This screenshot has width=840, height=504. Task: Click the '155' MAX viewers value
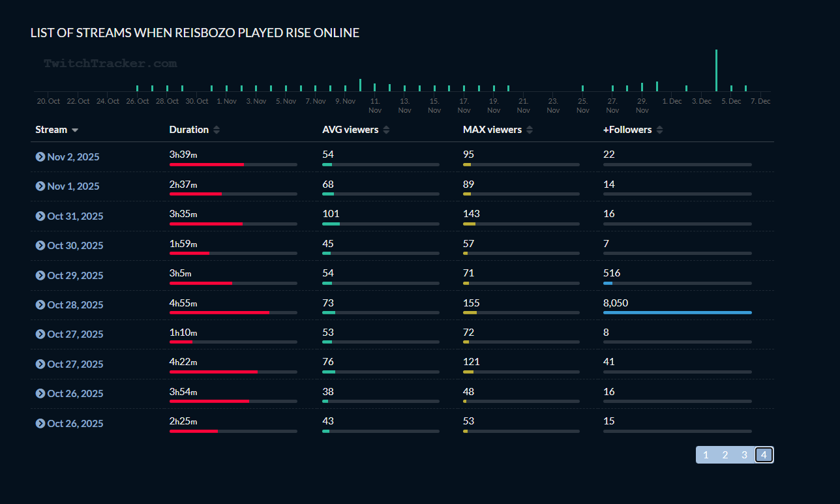coord(472,303)
